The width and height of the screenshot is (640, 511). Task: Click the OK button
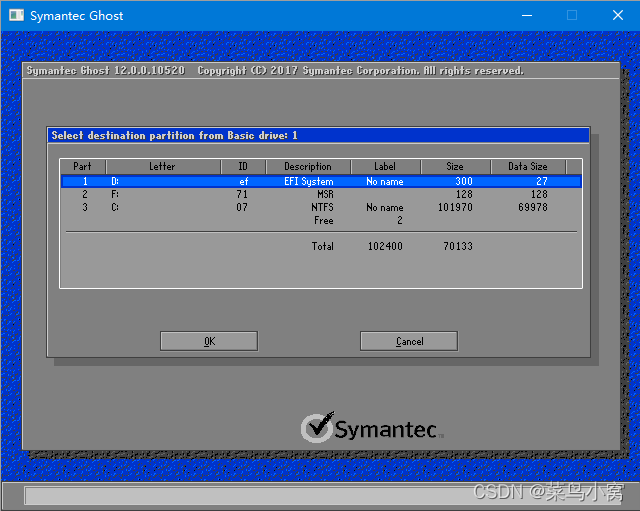[209, 341]
